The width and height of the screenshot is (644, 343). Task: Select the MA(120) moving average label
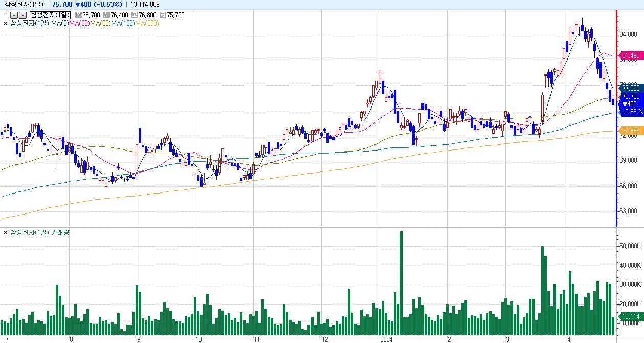[123, 23]
